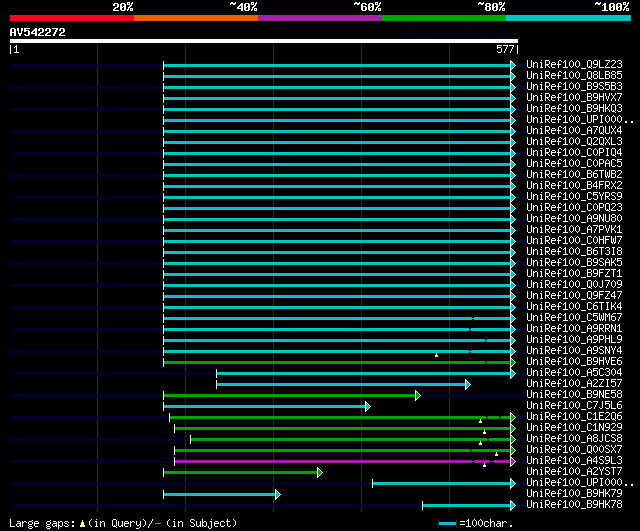Click the cyan arrowhead ending A2ZI57 alignment

pos(468,384)
